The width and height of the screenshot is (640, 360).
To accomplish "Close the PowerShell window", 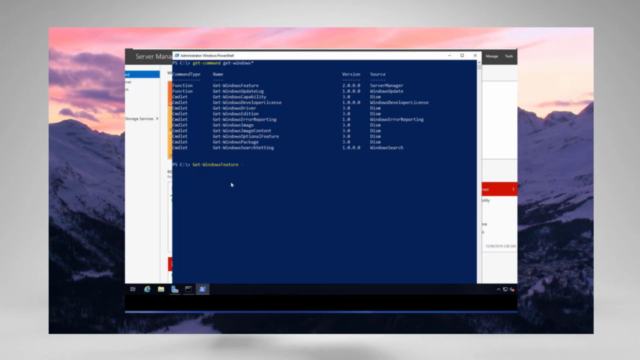I will (475, 56).
